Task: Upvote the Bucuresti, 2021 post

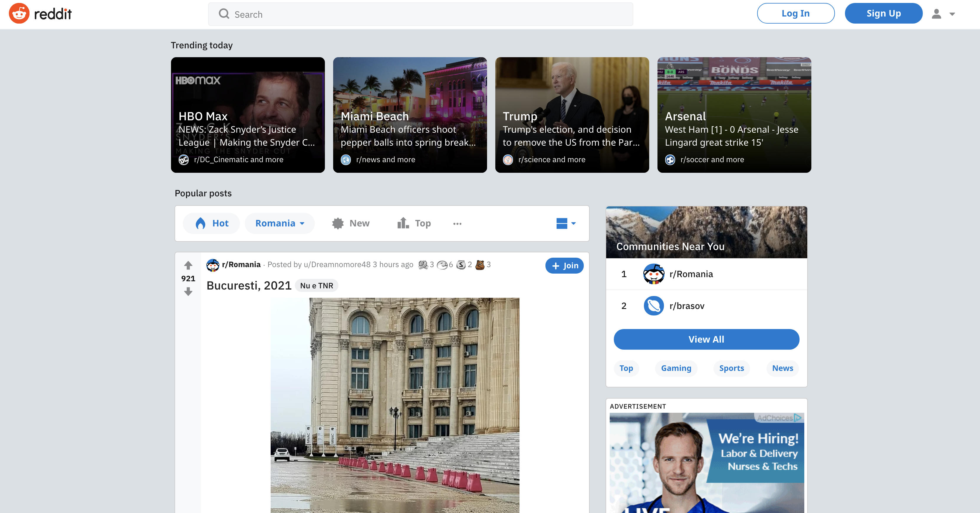Action: 188,265
